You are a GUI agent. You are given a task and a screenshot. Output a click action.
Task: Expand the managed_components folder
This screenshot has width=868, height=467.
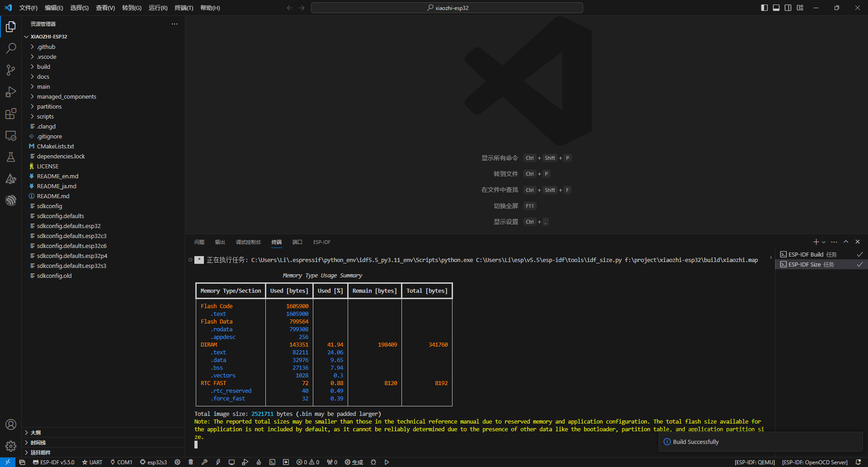[x=66, y=96]
